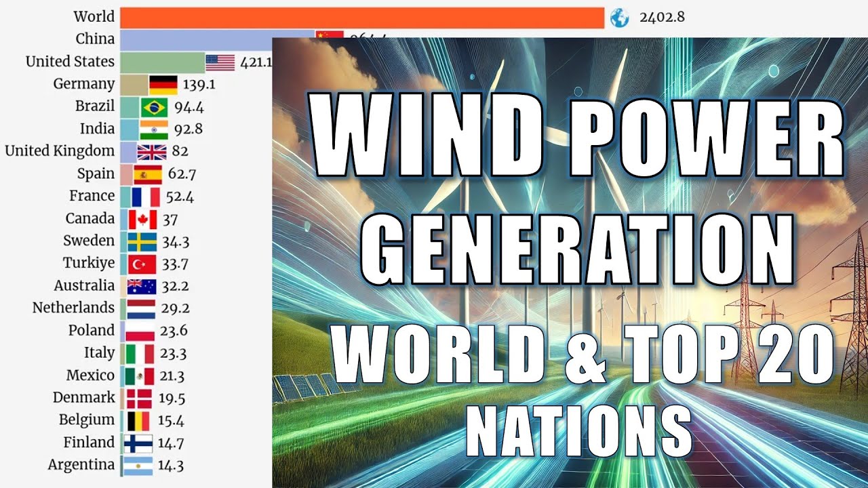Click the Spain value '62.7'
868x488 pixels.
tap(182, 174)
